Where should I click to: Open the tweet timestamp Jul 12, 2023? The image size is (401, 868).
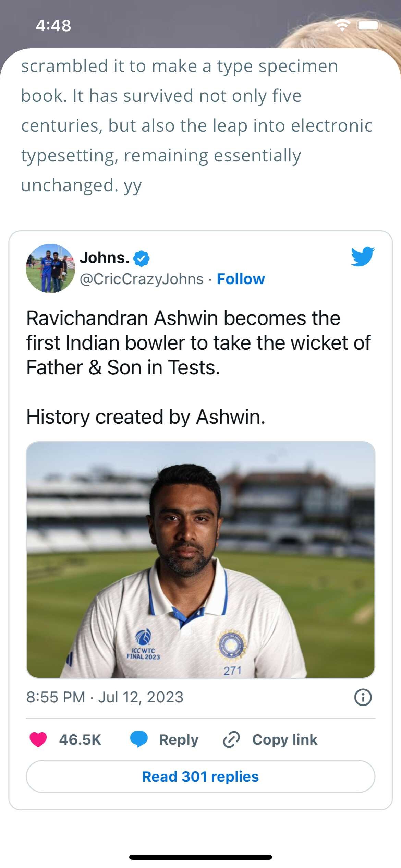coord(105,697)
